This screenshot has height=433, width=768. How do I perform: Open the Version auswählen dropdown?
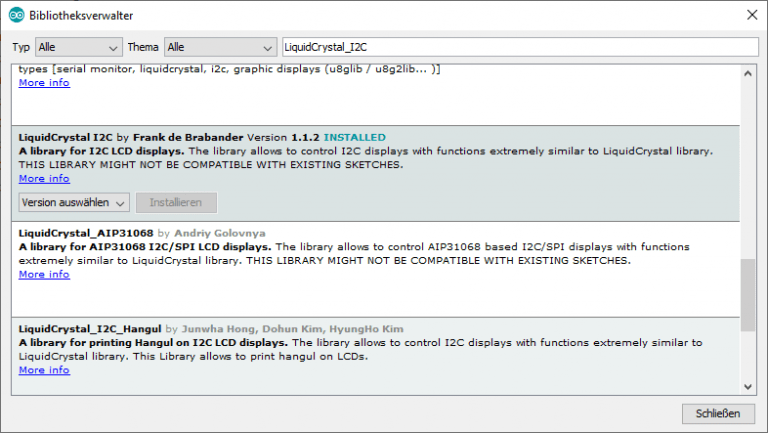(x=74, y=202)
